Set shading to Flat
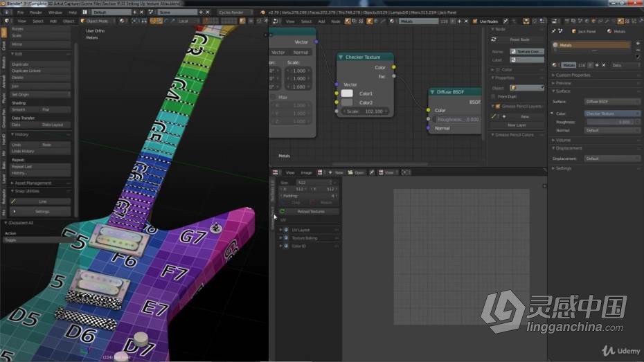 point(55,109)
